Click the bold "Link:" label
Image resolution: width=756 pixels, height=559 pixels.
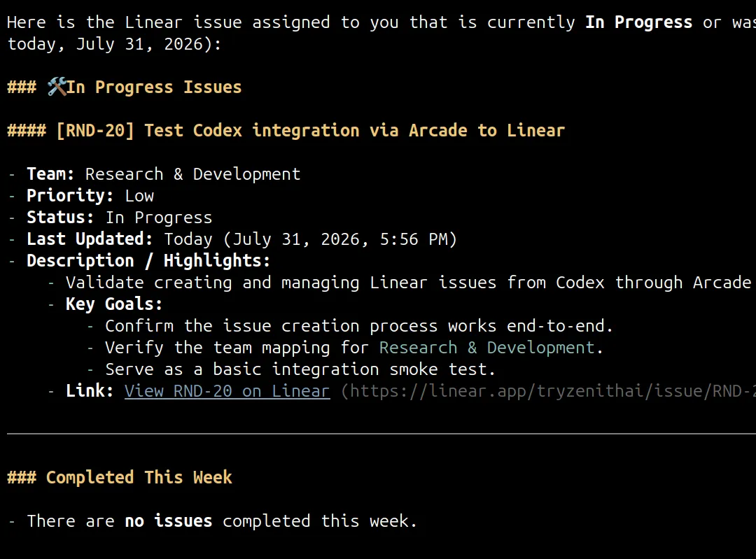[x=90, y=391]
